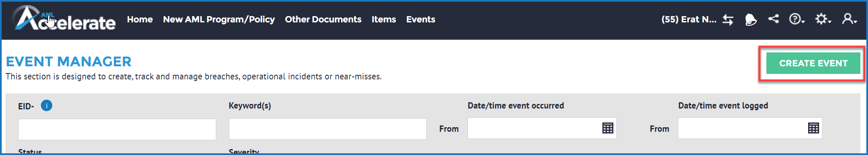
Task: Click the (55) Erat N... organisation name
Action: pyautogui.click(x=689, y=19)
